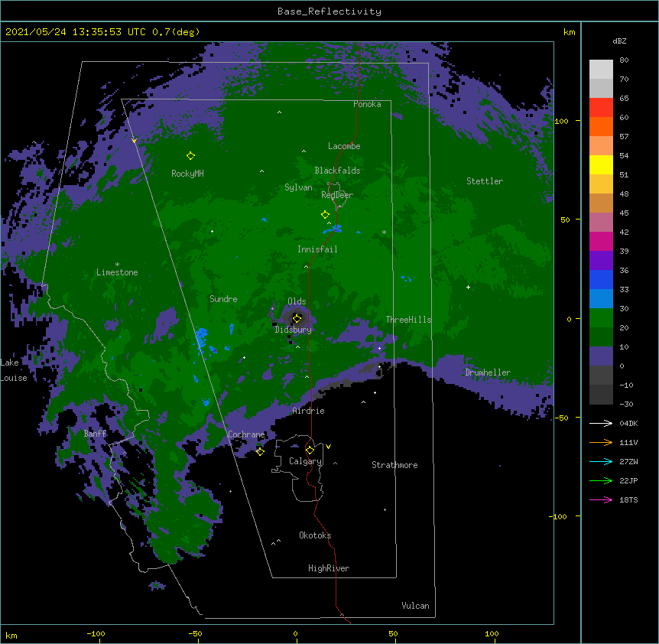Click the Sundre label
The width and height of the screenshot is (659, 644).
point(223,299)
